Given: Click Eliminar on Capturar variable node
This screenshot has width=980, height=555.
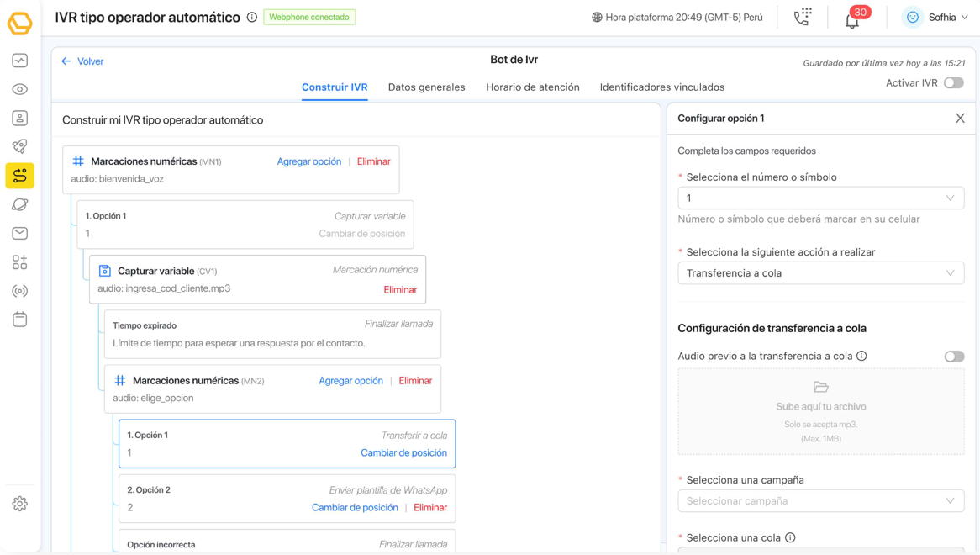Looking at the screenshot, I should (x=400, y=289).
